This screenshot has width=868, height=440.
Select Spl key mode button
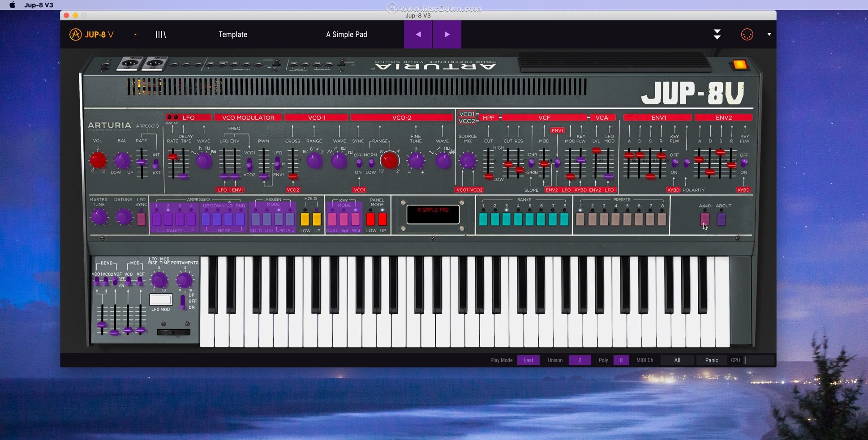coord(344,219)
